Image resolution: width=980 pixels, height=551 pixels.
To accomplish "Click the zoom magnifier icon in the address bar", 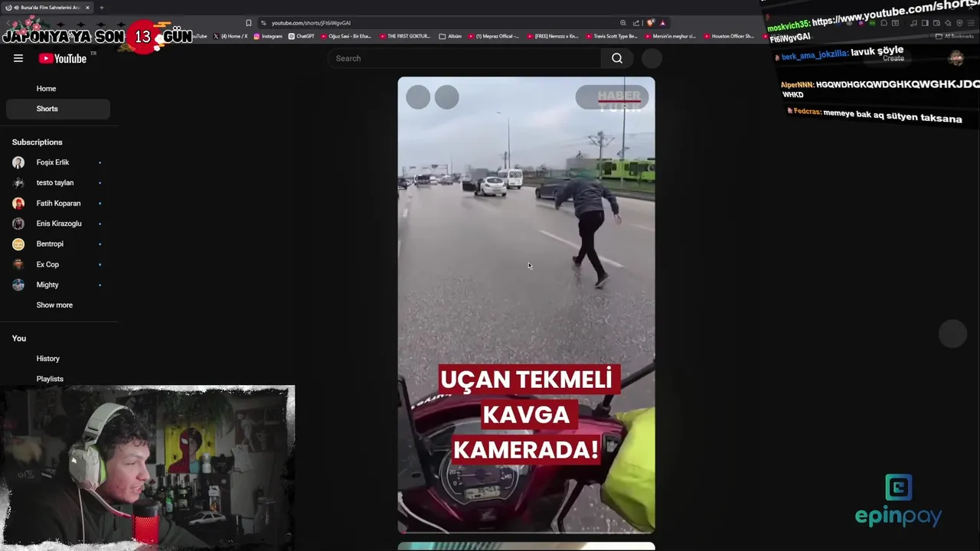I will [x=623, y=23].
